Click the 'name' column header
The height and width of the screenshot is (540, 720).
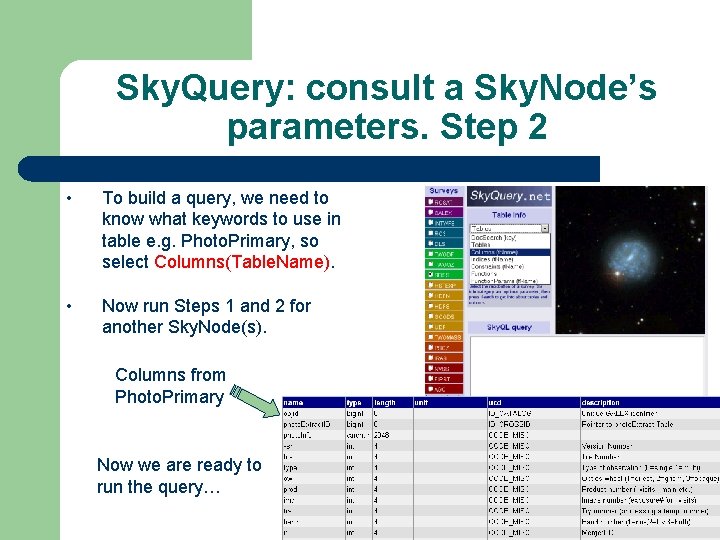click(x=314, y=403)
